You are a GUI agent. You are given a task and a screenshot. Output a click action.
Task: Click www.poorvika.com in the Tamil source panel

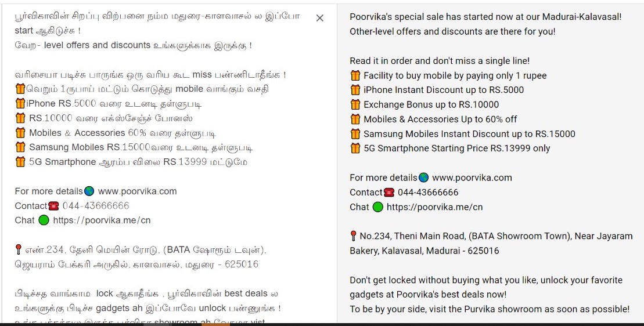click(x=138, y=191)
